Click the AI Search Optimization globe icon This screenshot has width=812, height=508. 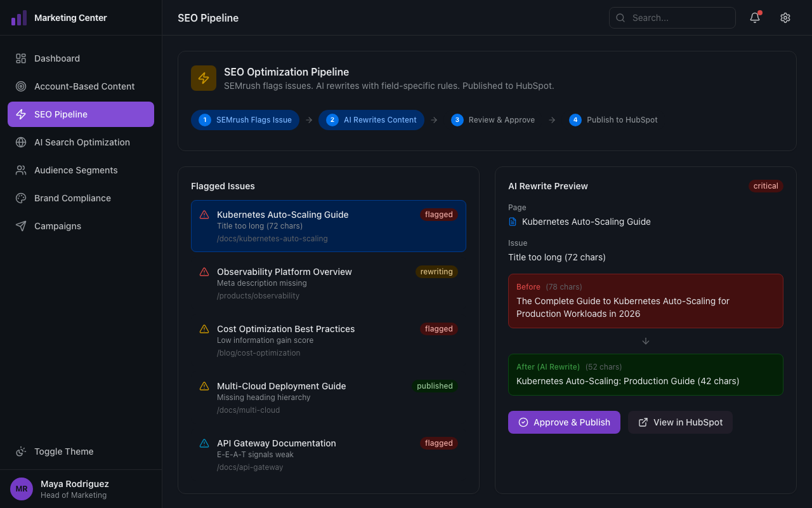21,142
